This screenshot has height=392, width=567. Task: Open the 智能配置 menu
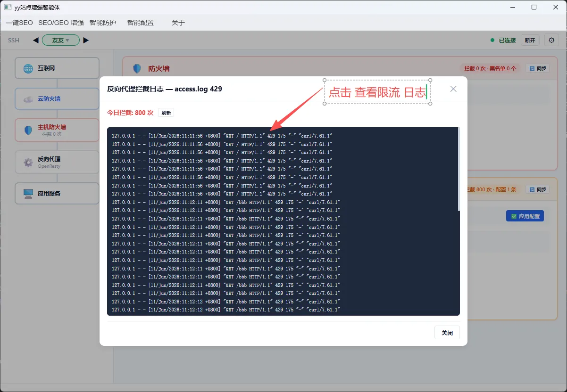[141, 23]
